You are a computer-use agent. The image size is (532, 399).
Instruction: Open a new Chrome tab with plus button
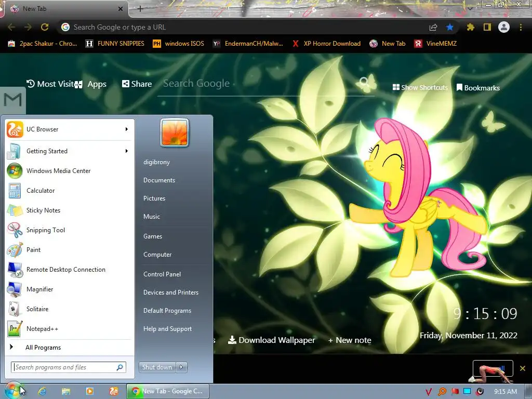tap(140, 9)
